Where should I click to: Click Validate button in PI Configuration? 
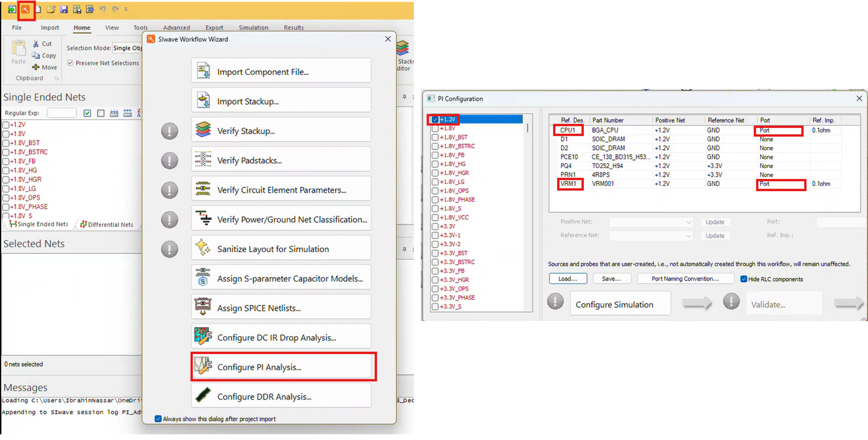click(784, 304)
